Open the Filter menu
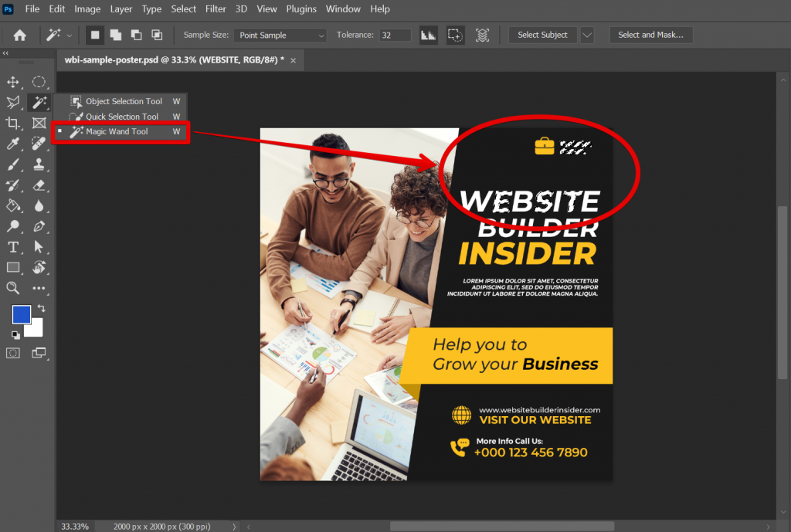Viewport: 791px width, 532px height. 215,8
